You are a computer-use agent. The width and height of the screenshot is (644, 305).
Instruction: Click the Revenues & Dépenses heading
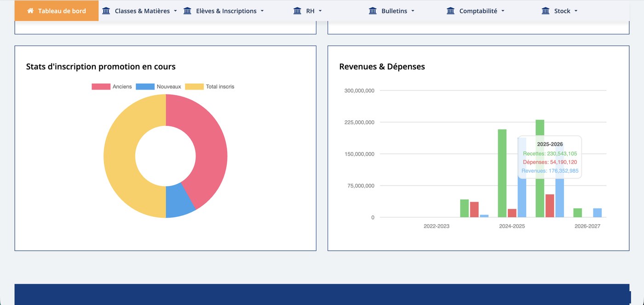pos(382,67)
